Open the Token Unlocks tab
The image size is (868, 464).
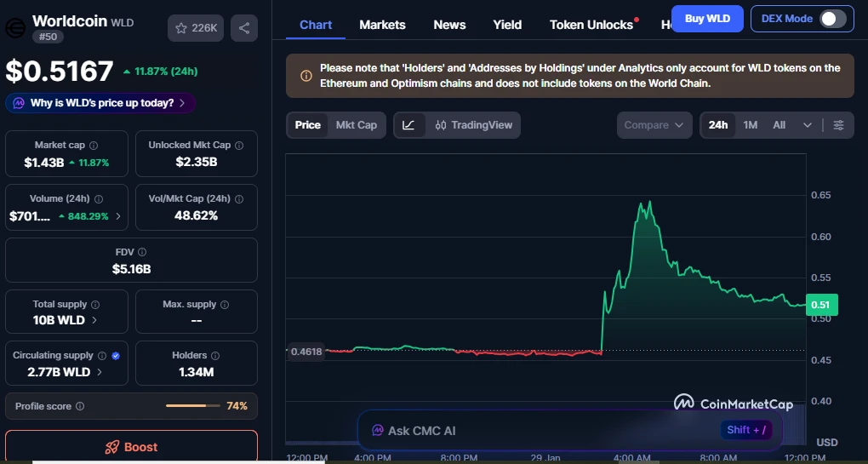591,25
